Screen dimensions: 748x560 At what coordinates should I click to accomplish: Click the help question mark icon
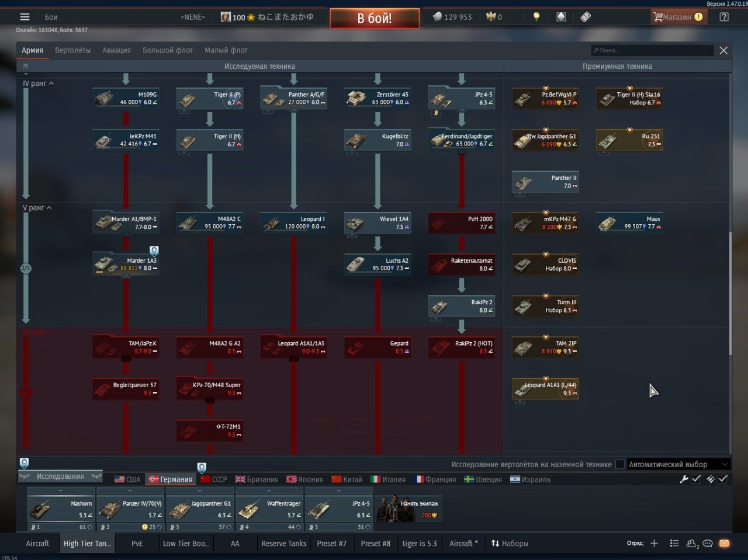(x=724, y=17)
